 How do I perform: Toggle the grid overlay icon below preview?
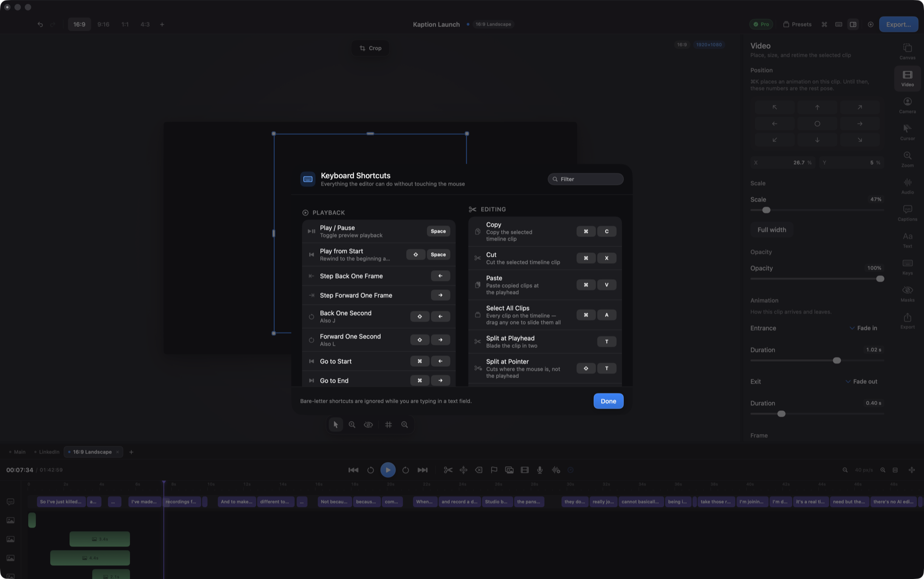388,425
